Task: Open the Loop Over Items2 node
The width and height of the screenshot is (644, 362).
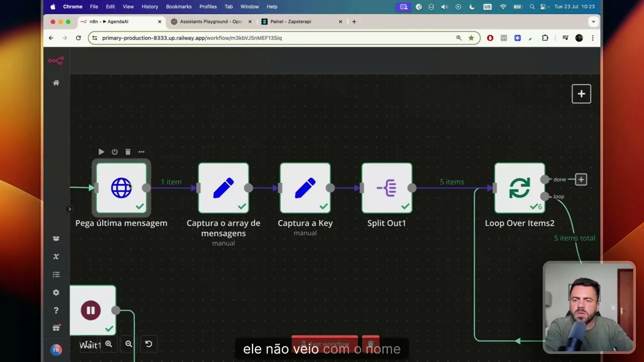Action: (519, 188)
